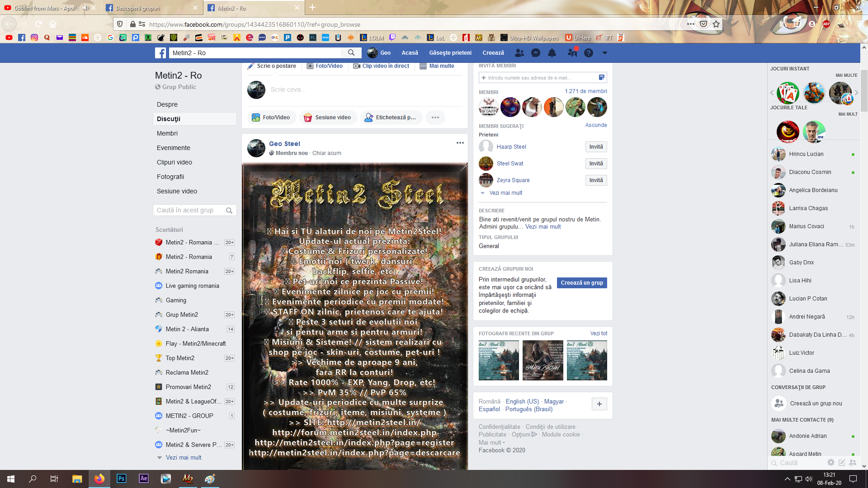Open the friend requests icon
868x488 pixels.
coord(519,53)
